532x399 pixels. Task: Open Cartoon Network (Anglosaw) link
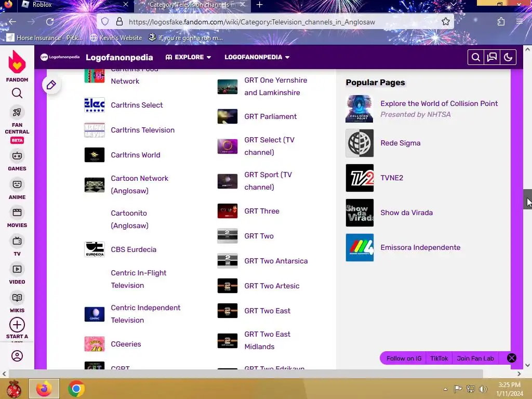(x=139, y=184)
